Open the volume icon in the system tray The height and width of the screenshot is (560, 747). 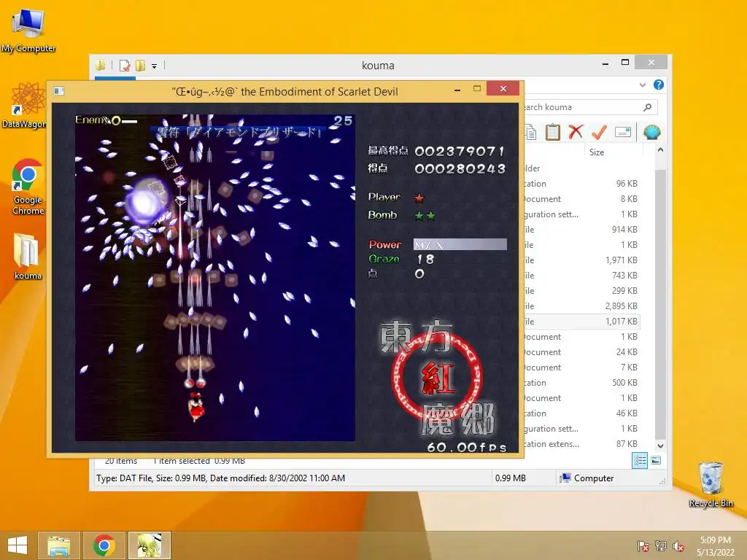(678, 545)
